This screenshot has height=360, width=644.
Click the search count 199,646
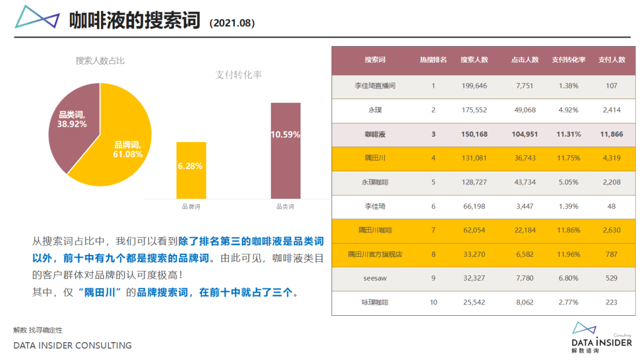click(x=475, y=86)
